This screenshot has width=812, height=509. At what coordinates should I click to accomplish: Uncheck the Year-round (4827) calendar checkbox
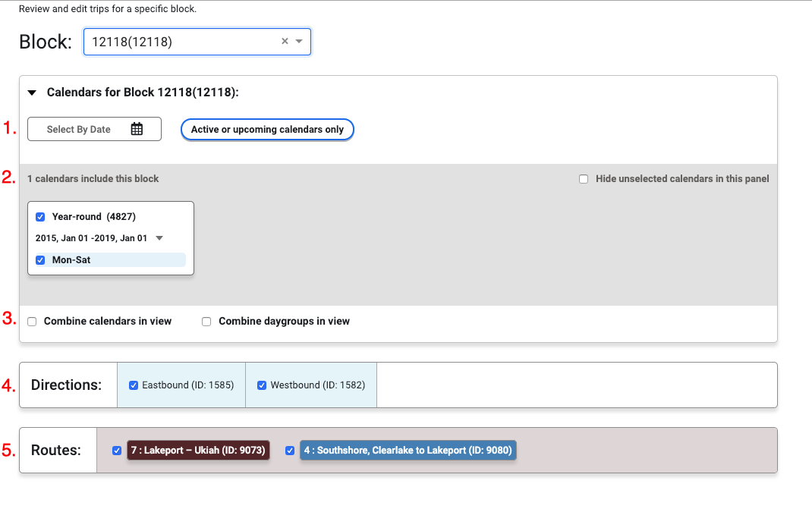pyautogui.click(x=40, y=217)
